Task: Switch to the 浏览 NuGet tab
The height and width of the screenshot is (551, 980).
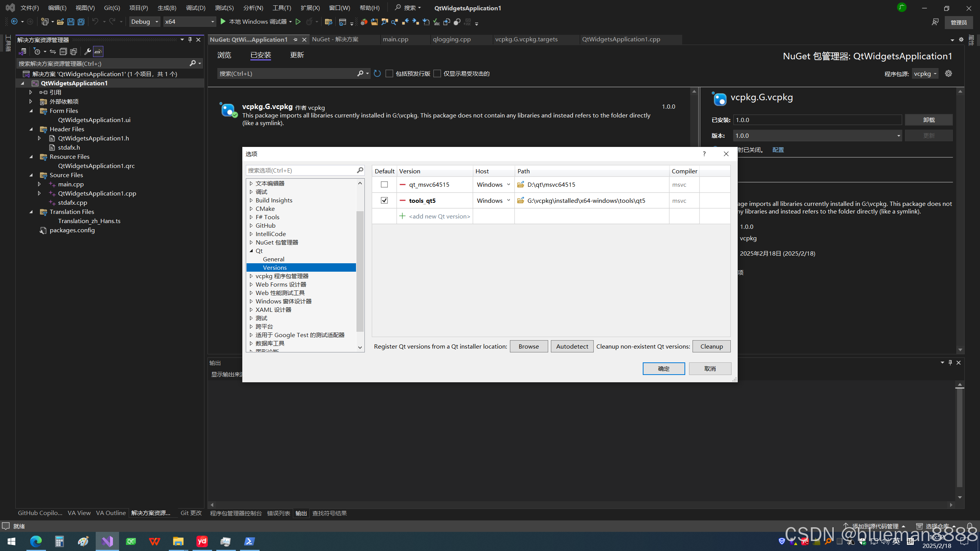Action: (224, 55)
